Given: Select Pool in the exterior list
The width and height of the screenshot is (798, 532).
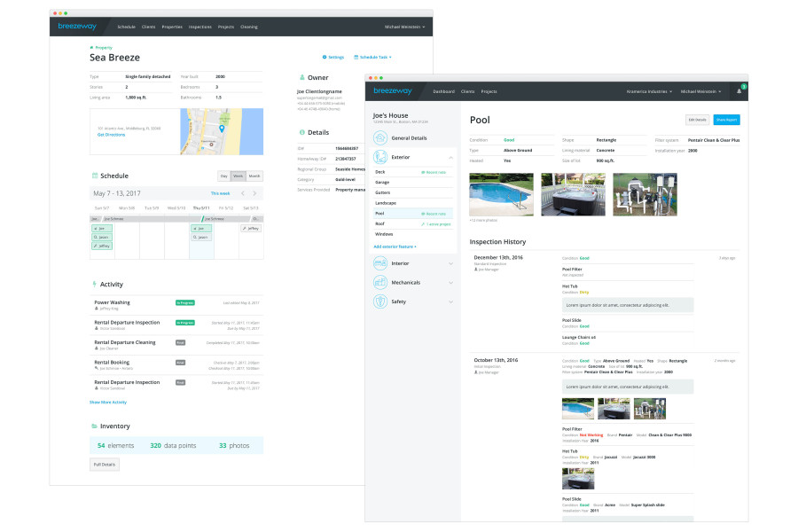Looking at the screenshot, I should [x=412, y=214].
